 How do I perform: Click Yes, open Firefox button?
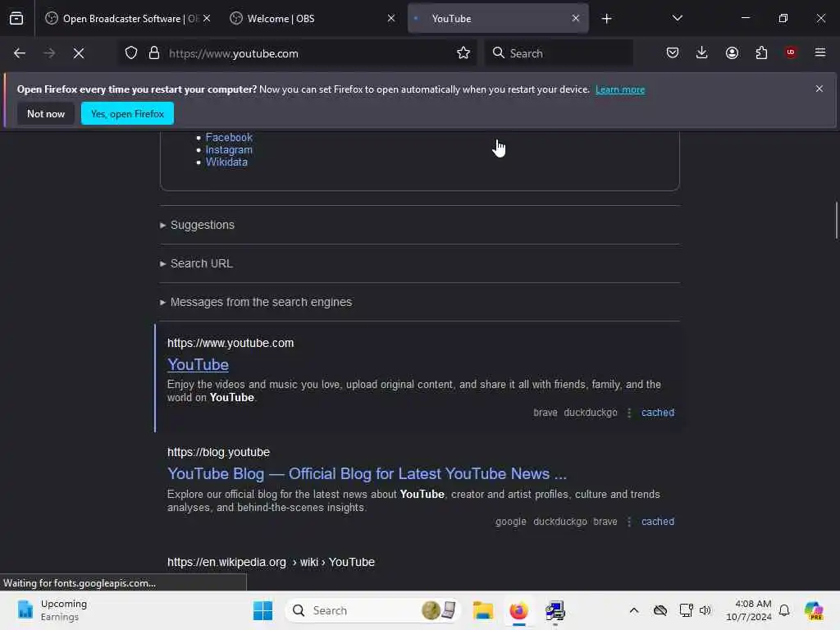pos(127,113)
